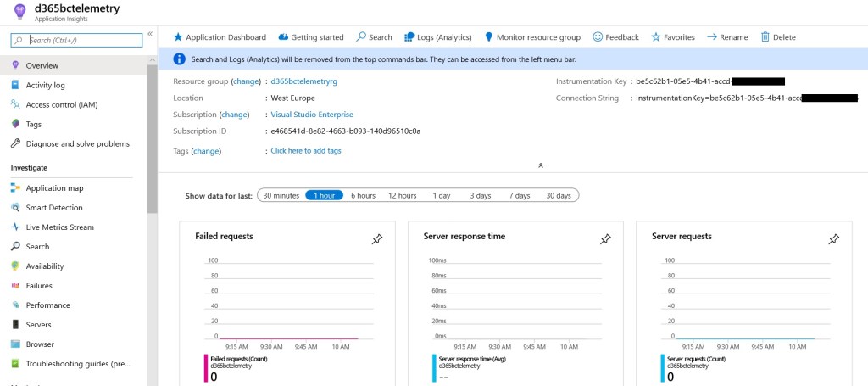868x386 pixels.
Task: Collapse the left menu with double chevron
Action: pyautogui.click(x=150, y=34)
